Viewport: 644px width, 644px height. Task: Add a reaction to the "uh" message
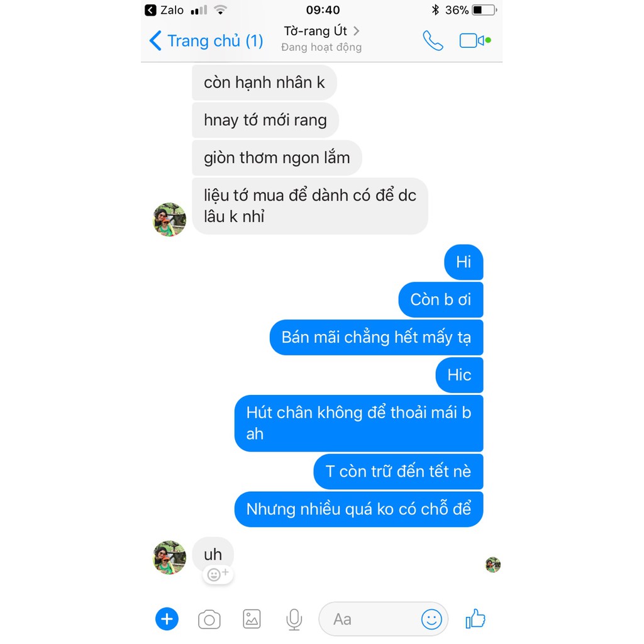218,574
